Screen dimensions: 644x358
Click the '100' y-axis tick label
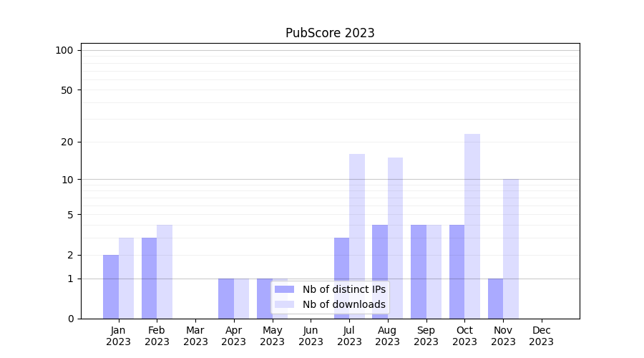(64, 50)
